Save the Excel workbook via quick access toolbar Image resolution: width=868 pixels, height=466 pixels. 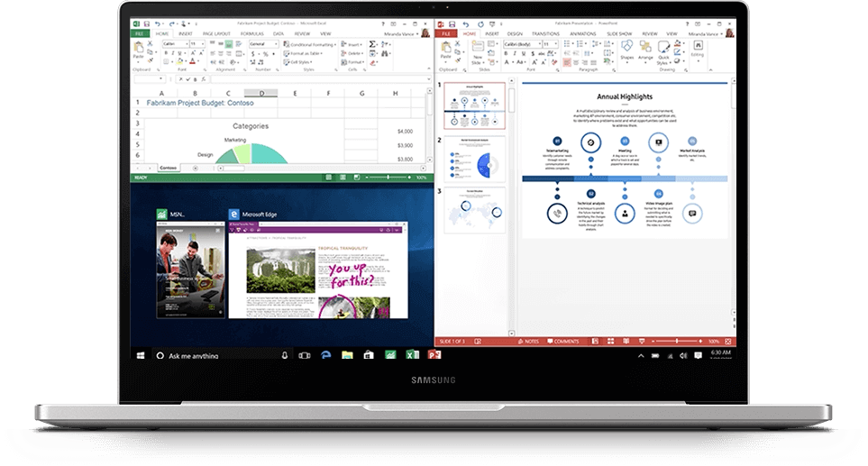coord(147,23)
